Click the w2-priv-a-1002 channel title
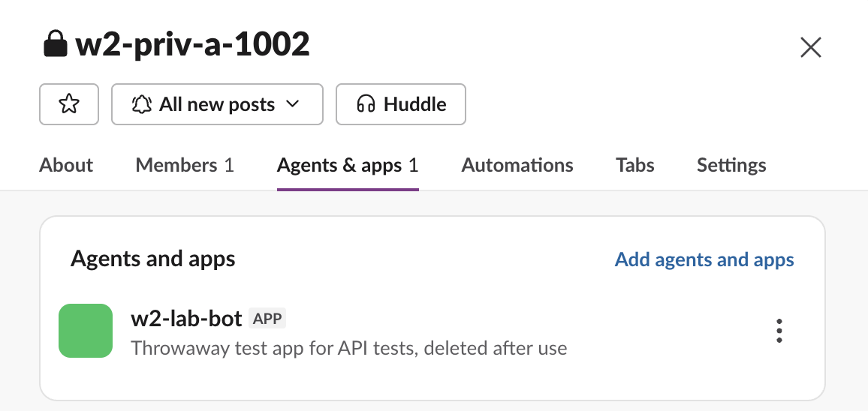The height and width of the screenshot is (411, 868). tap(193, 45)
